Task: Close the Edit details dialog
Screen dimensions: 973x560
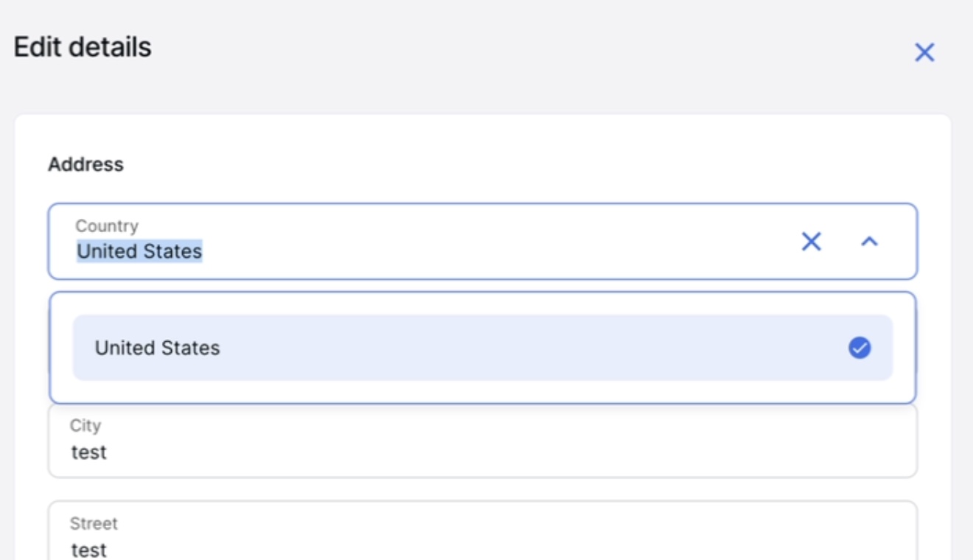Action: (x=924, y=52)
